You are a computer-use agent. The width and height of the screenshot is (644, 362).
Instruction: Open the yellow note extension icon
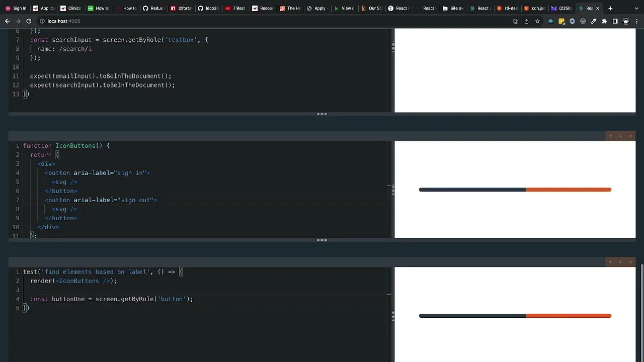561,21
